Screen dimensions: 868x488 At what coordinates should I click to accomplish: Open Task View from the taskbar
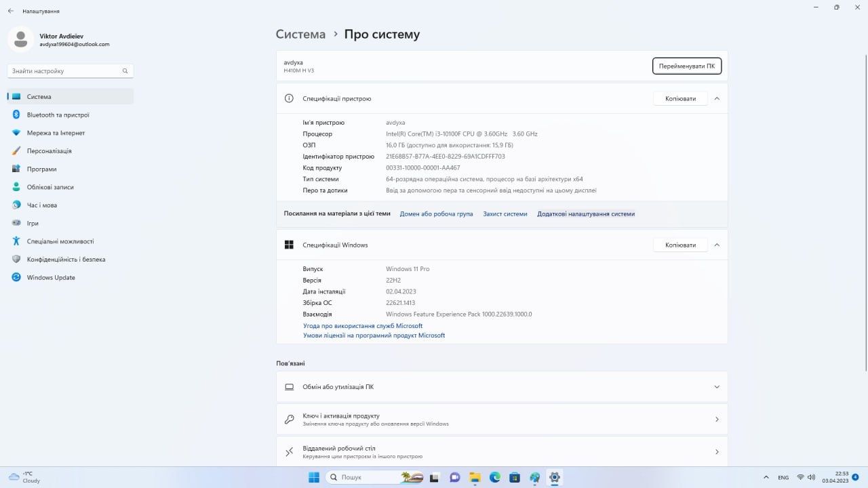tap(435, 477)
